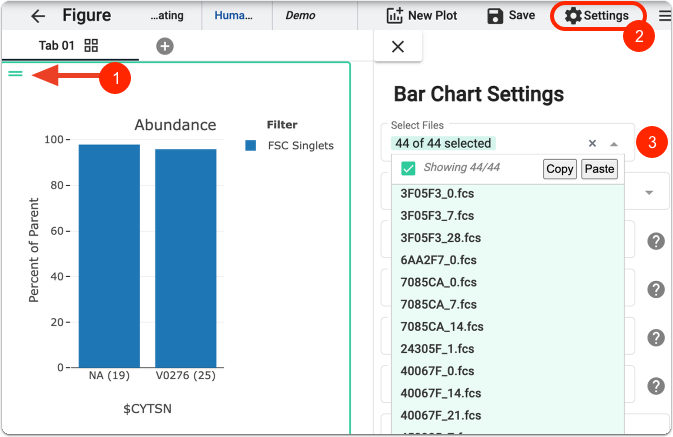Screen dimensions: 673x437
Task: Click the third help question mark icon
Action: tap(656, 338)
